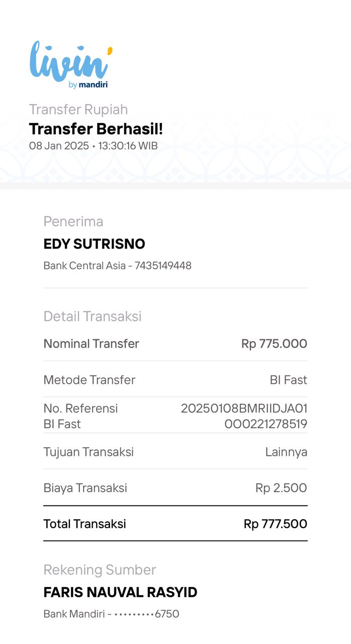Click the "Nominal Transfer" row label
Image resolution: width=351 pixels, height=644 pixels.
(x=91, y=344)
